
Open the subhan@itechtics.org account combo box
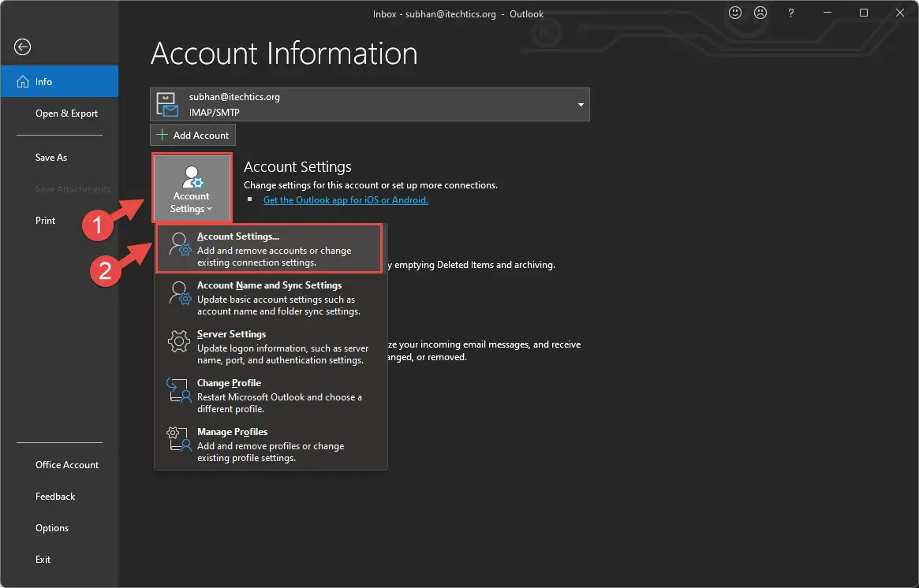[370, 104]
